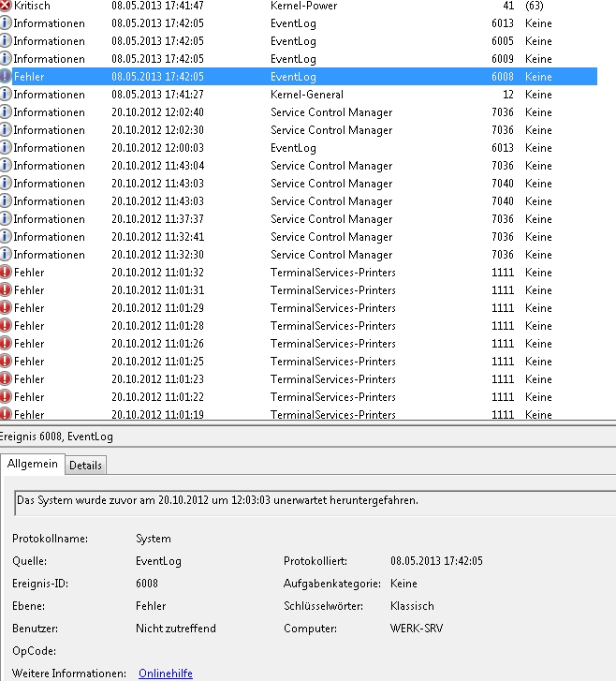The width and height of the screenshot is (616, 681).
Task: Click the (63) task category cell
Action: tap(534, 6)
